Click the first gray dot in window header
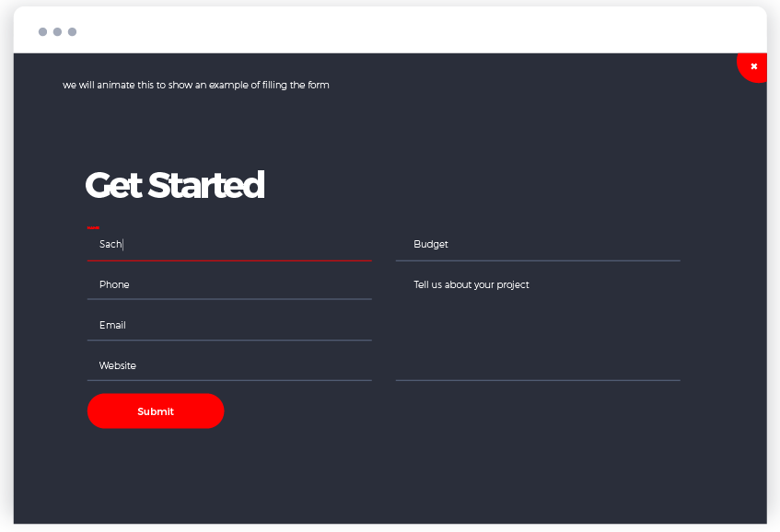Image resolution: width=780 pixels, height=532 pixels. point(42,32)
